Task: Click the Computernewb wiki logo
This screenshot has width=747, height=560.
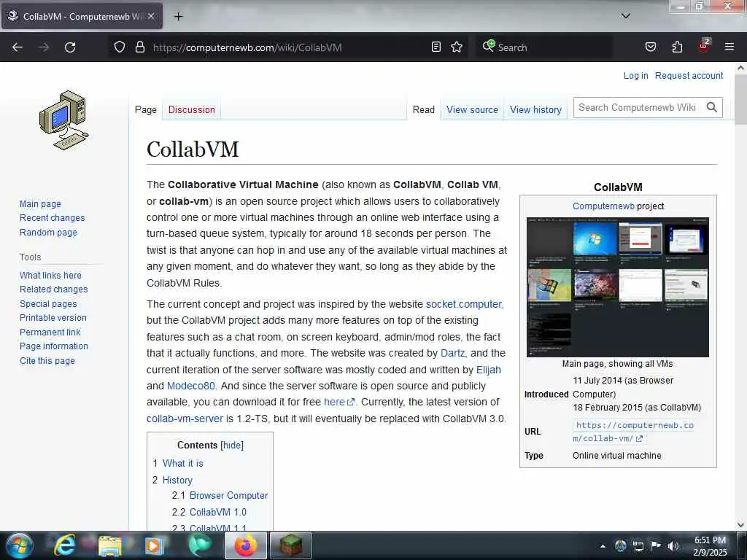Action: point(64,120)
